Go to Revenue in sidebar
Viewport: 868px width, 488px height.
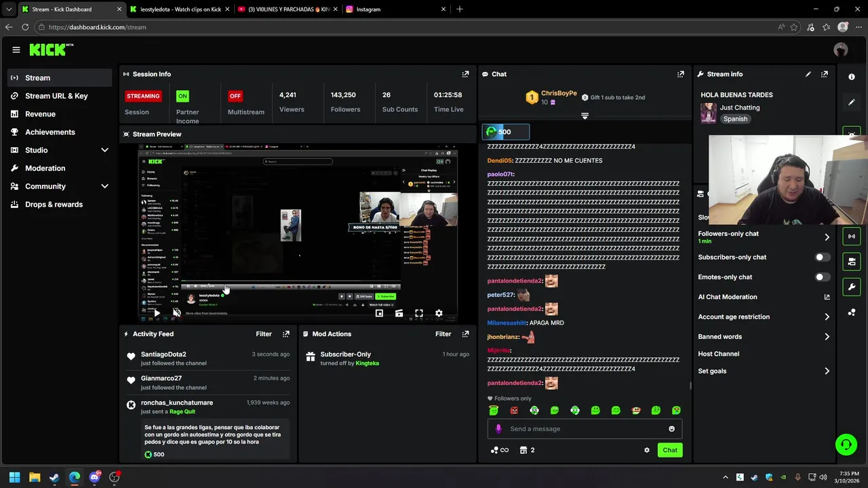60,114
